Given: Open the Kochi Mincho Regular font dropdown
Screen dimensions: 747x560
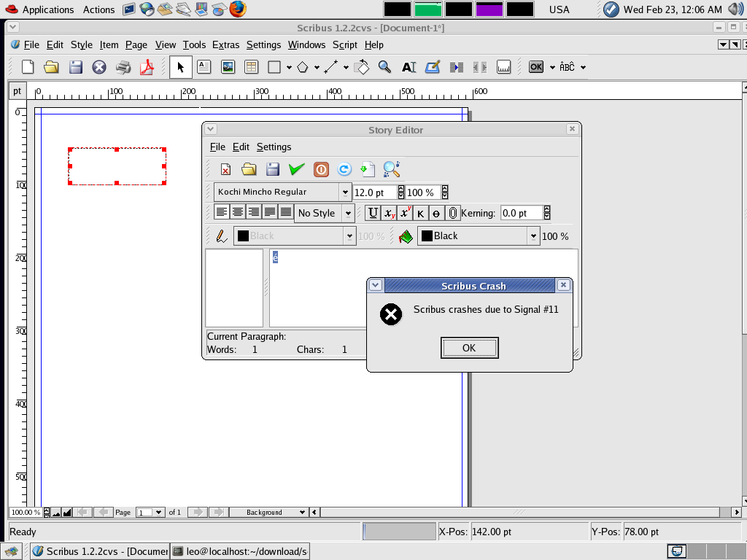Looking at the screenshot, I should (345, 192).
